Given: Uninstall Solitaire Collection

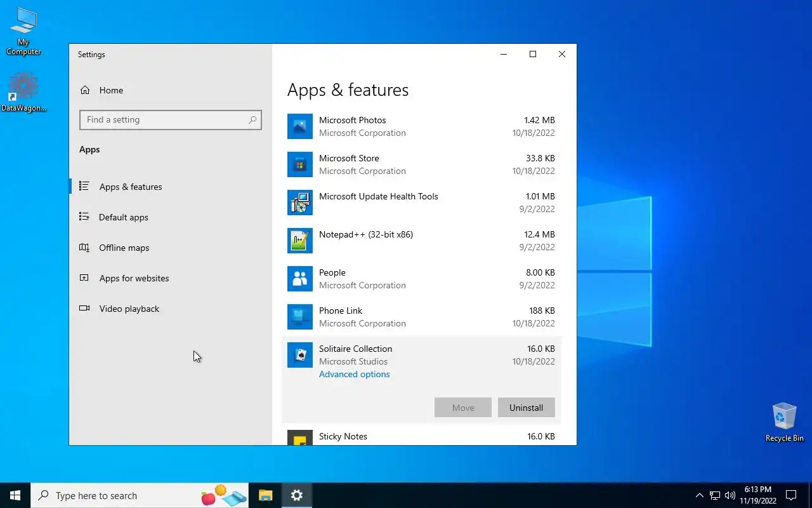Looking at the screenshot, I should [x=526, y=408].
